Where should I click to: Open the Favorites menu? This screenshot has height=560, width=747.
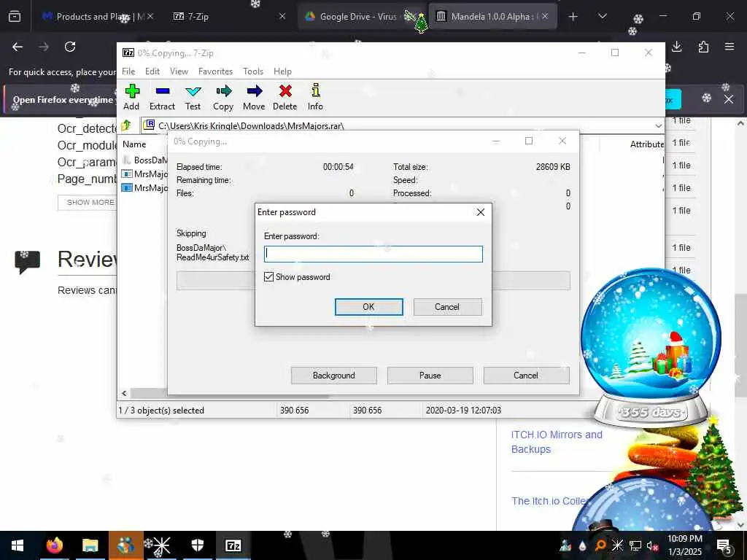click(215, 71)
